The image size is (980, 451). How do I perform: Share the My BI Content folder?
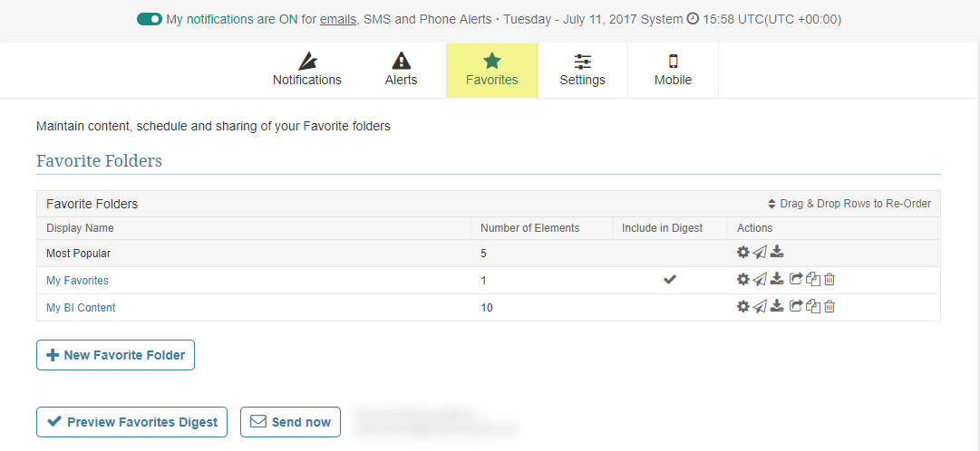click(x=796, y=307)
